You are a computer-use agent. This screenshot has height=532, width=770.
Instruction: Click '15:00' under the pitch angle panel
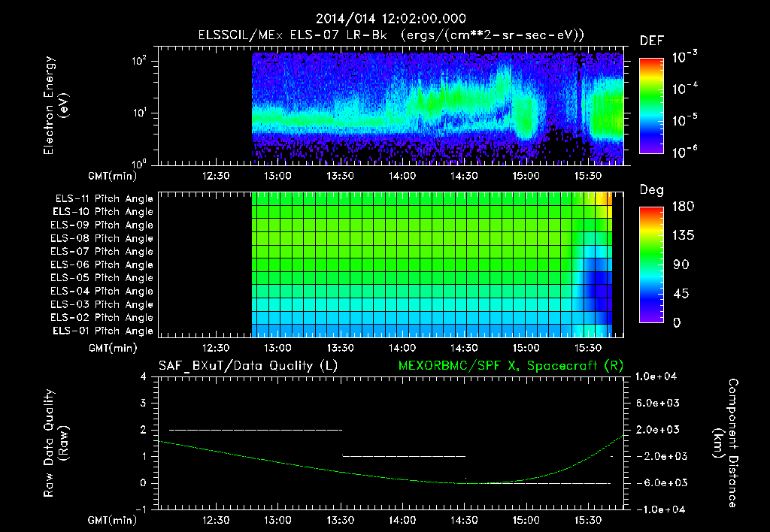click(x=526, y=349)
